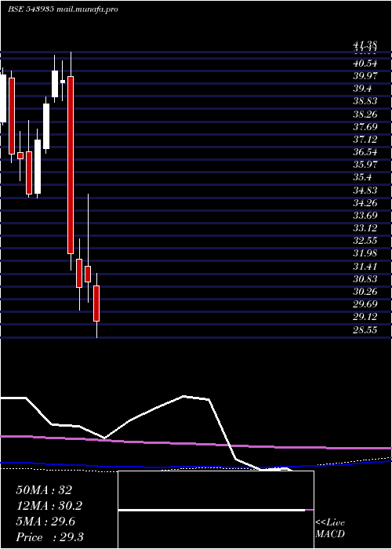The image size is (392, 549).
Task: Select the 38.26 price axis label
Action: pos(365,115)
